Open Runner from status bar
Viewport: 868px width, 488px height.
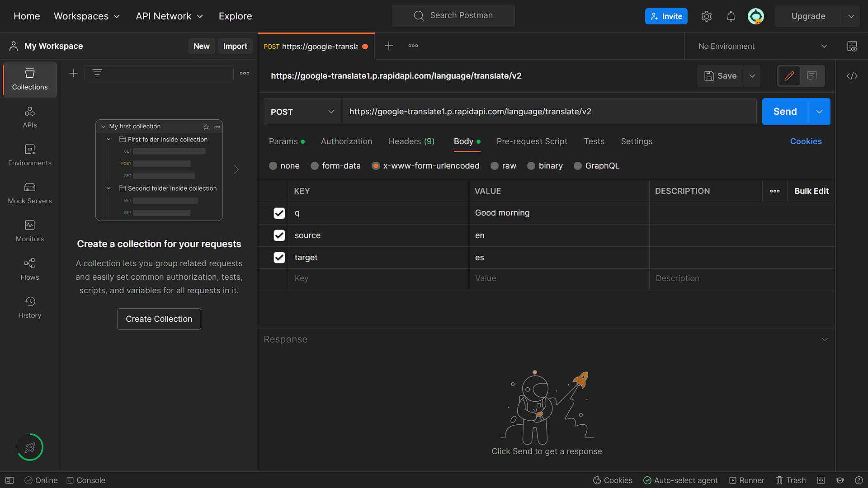tap(747, 480)
